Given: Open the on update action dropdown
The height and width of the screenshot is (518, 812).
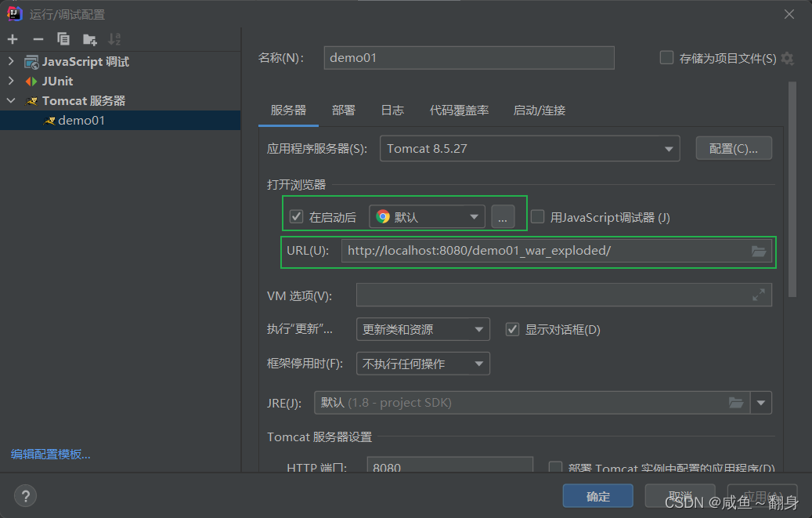Looking at the screenshot, I should point(423,329).
